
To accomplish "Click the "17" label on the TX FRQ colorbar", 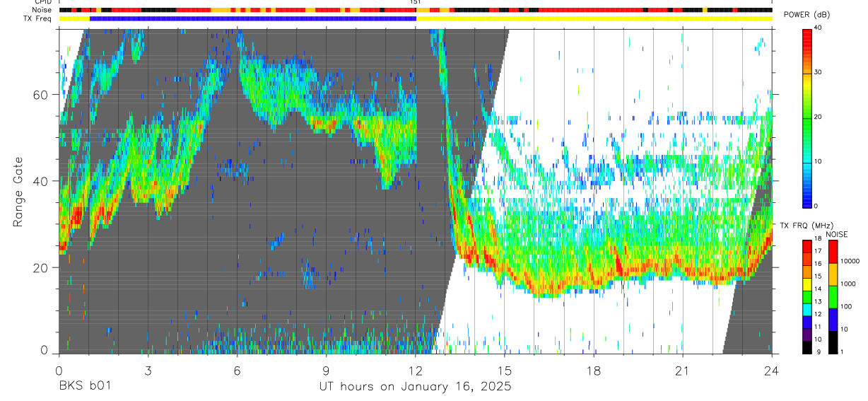I will pyautogui.click(x=818, y=251).
